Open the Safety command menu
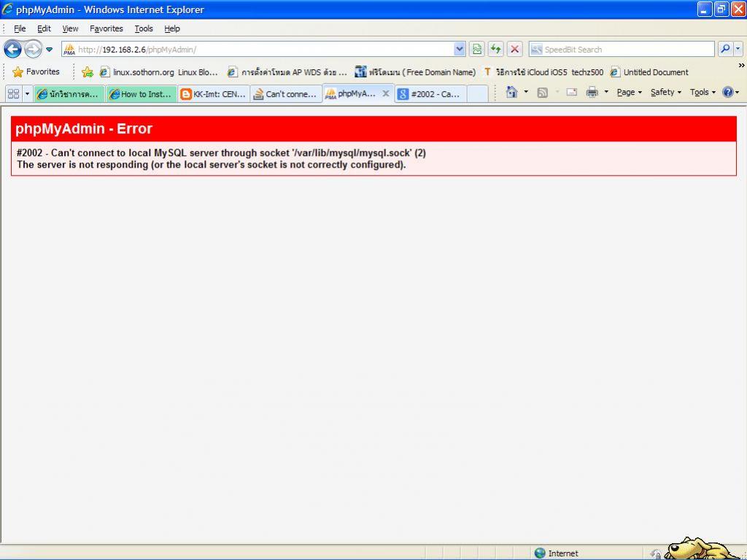The height and width of the screenshot is (560, 747). [665, 93]
